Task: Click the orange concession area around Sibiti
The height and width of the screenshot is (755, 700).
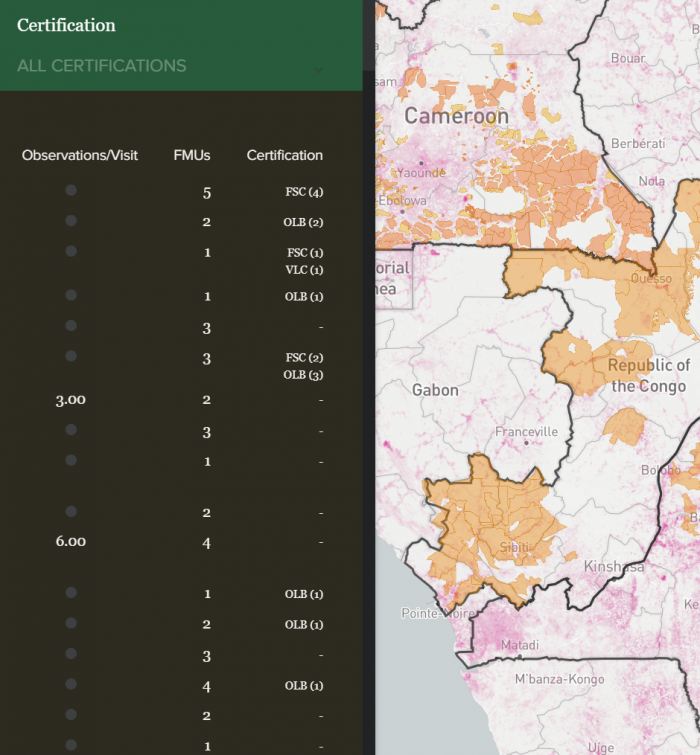Action: pyautogui.click(x=490, y=520)
